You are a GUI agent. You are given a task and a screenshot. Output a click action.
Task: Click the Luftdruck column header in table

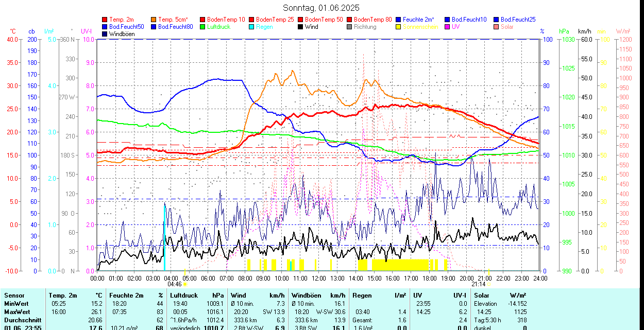coord(184,296)
